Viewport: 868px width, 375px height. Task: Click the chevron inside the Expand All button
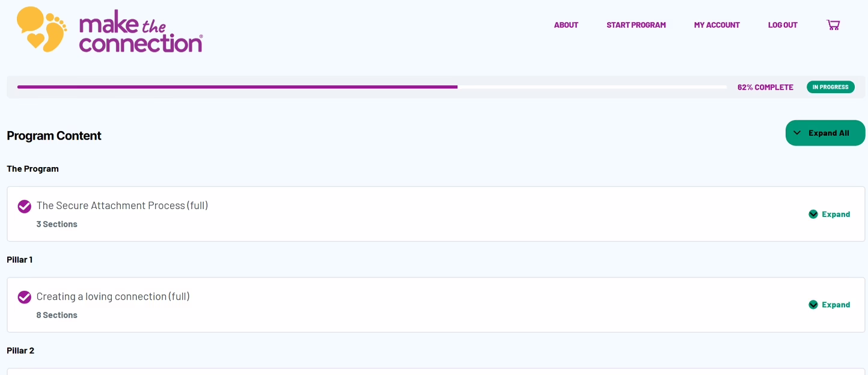[x=798, y=133]
